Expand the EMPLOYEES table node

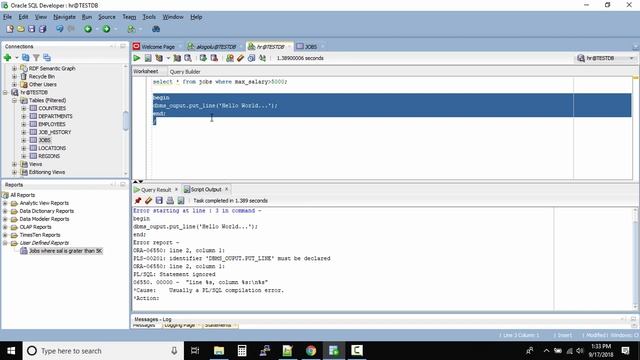coord(24,124)
